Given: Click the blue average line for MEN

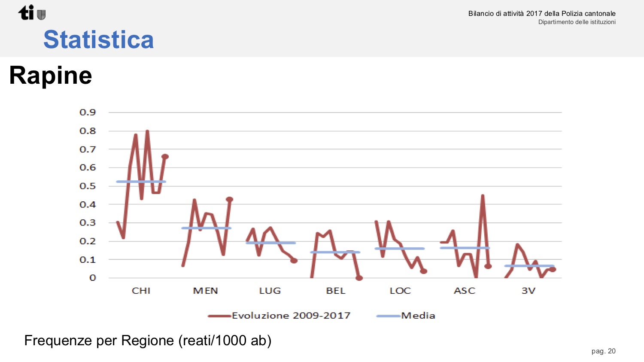Looking at the screenshot, I should pos(207,228).
